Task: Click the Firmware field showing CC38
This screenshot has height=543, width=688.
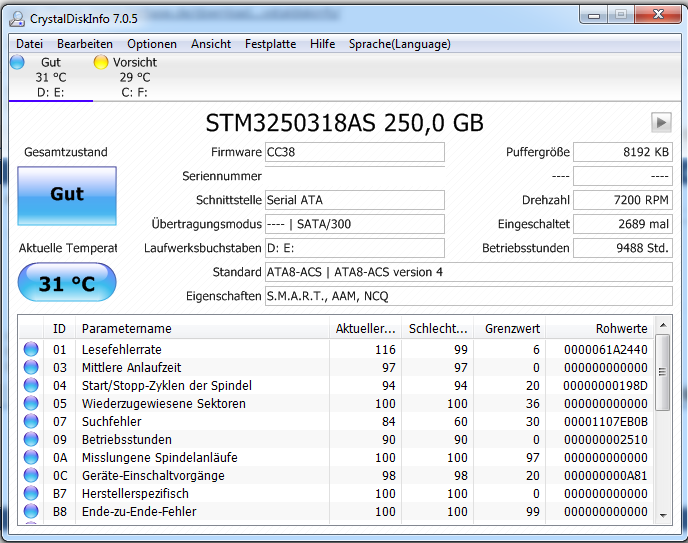Action: (x=355, y=152)
